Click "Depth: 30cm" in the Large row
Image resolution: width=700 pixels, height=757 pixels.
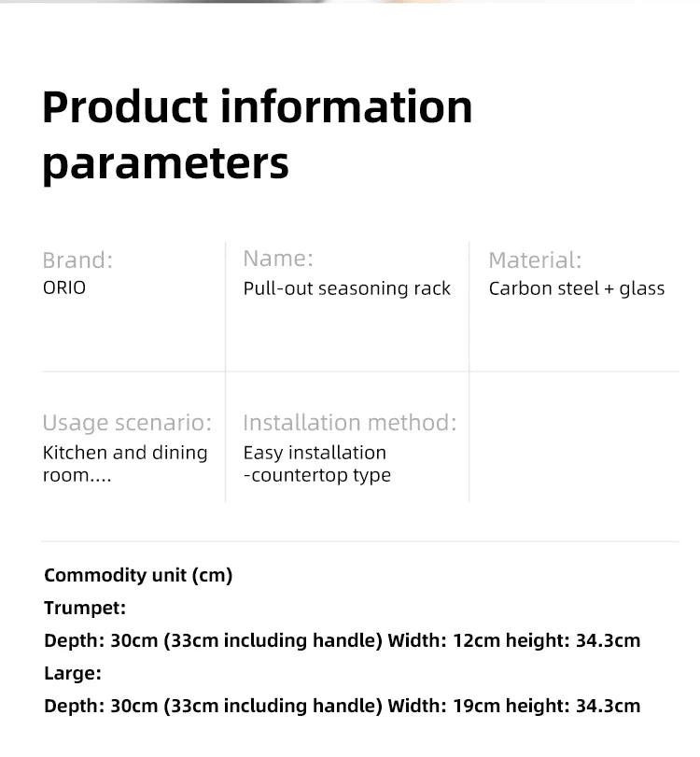point(101,706)
